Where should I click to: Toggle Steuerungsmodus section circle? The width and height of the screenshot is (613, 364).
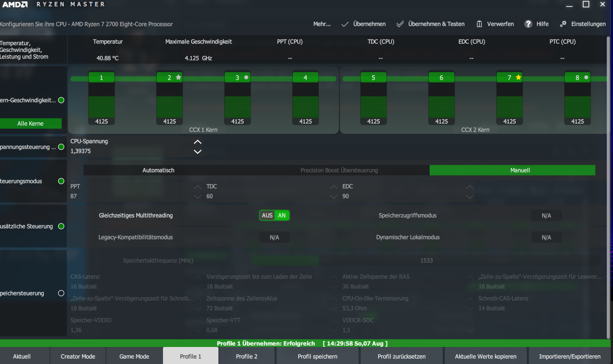pyautogui.click(x=61, y=181)
